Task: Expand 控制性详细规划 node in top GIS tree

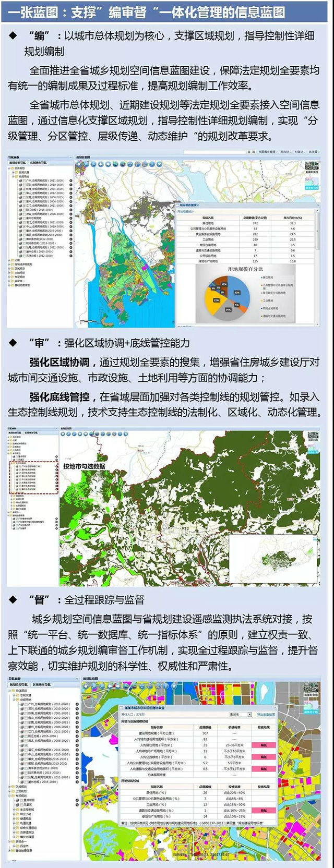Action: (x=9, y=264)
